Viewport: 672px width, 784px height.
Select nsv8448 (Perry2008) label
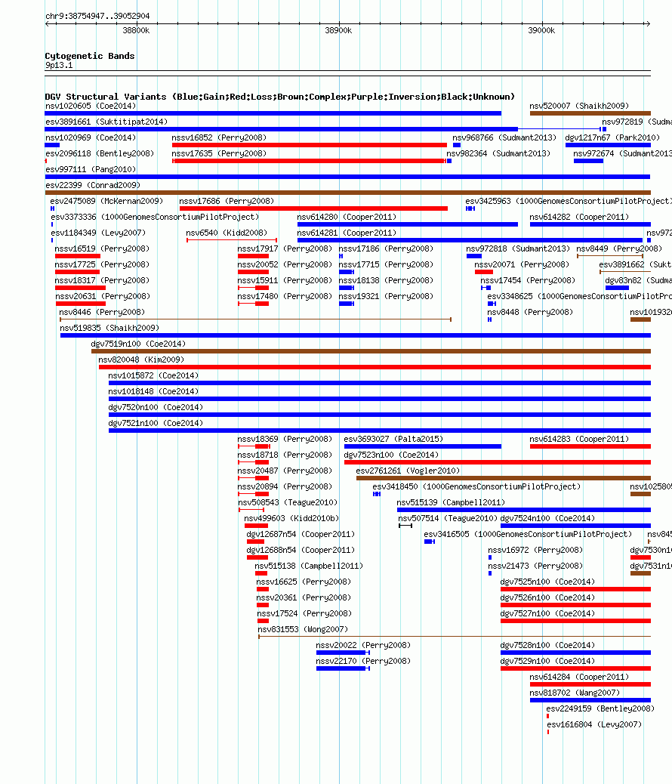pos(530,313)
